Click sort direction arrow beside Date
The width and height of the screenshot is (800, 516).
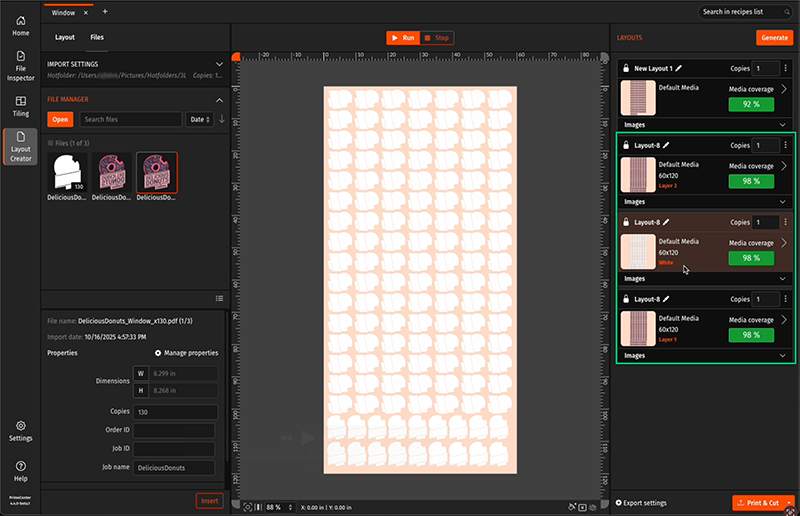click(x=222, y=119)
